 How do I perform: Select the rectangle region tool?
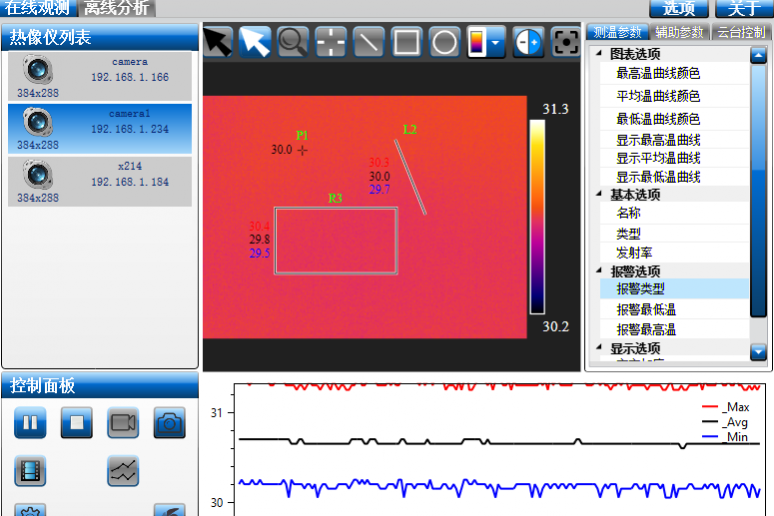coord(407,42)
